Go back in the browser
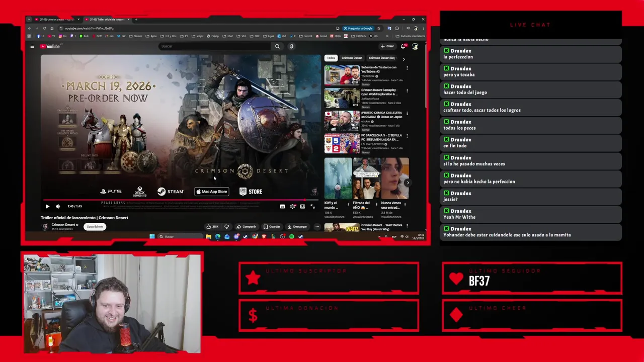The image size is (644, 362). pyautogui.click(x=30, y=28)
